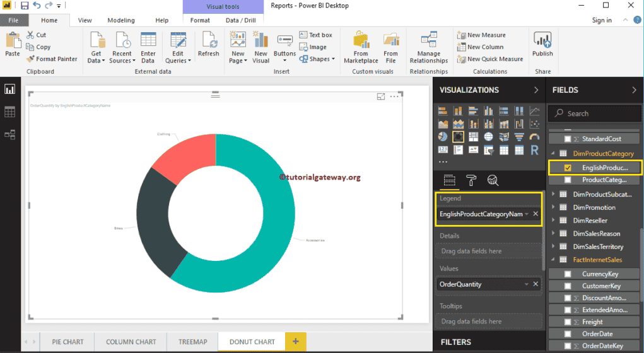Select the gauge visualization icon
This screenshot has width=644, height=353.
click(534, 137)
